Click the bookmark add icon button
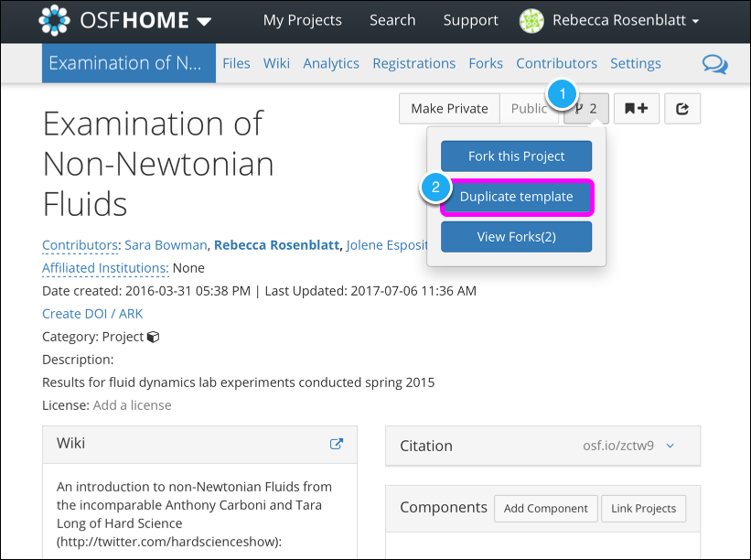 click(x=637, y=109)
